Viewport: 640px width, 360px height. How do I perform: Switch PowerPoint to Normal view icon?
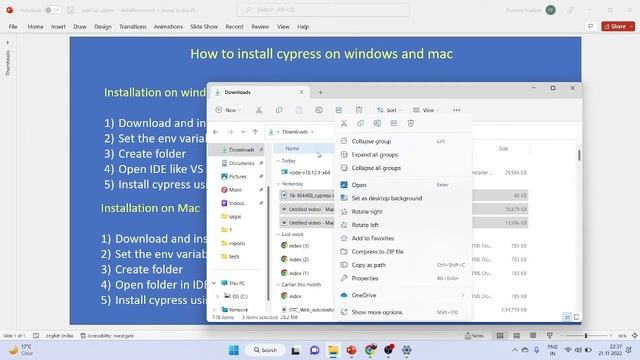click(x=500, y=336)
